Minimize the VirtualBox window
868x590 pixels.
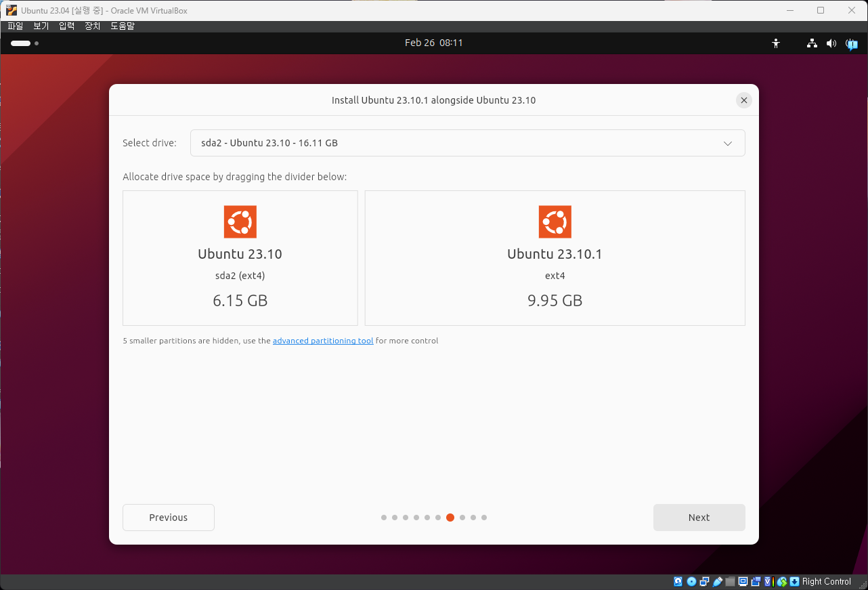[790, 10]
